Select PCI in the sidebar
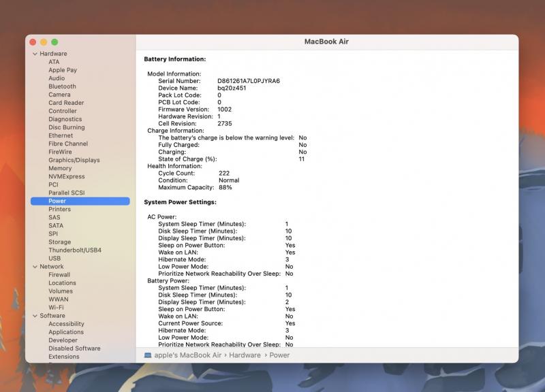This screenshot has height=392, width=545. (x=53, y=184)
